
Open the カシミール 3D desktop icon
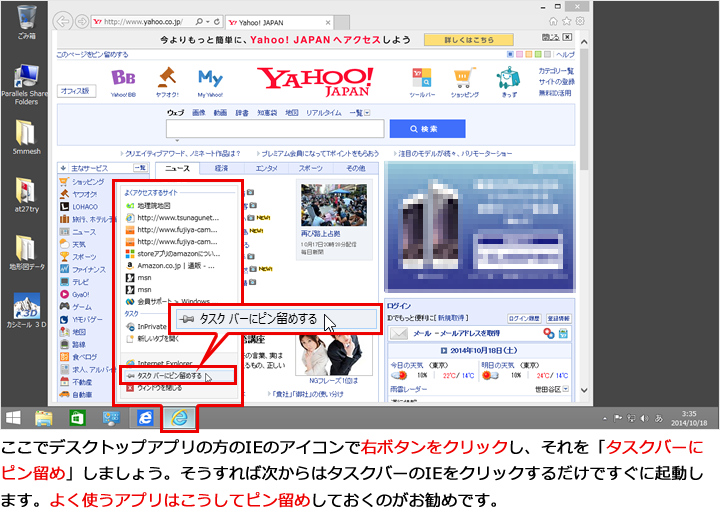[x=26, y=310]
